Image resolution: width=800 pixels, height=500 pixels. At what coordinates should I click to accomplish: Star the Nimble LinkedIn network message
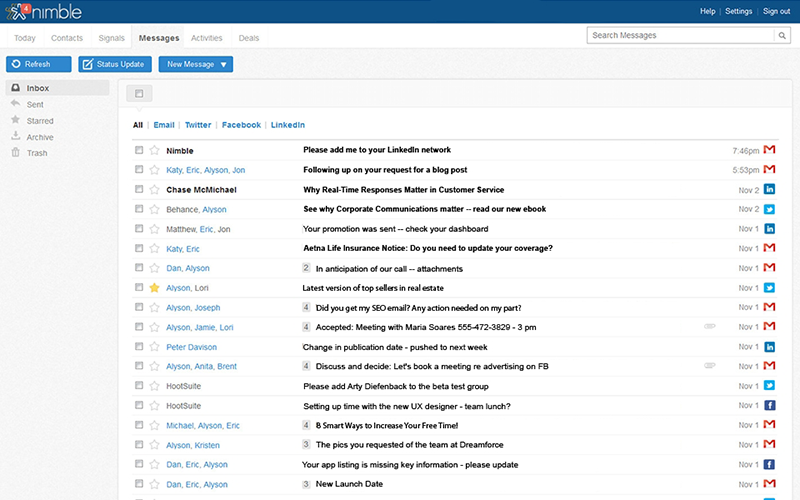click(154, 150)
